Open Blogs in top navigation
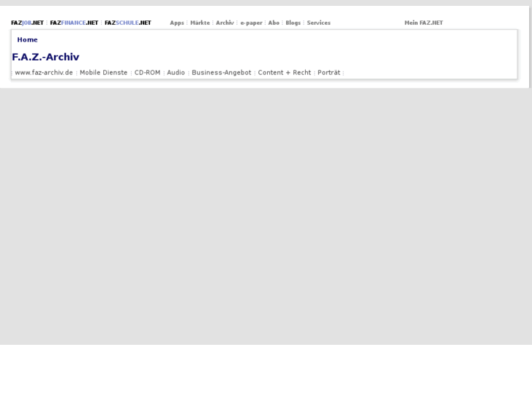 coord(293,23)
